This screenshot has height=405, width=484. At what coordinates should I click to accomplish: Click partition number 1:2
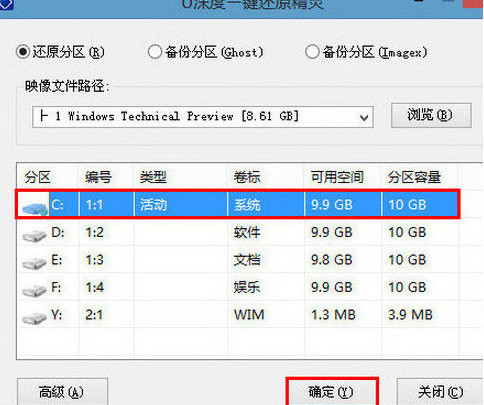click(x=95, y=232)
